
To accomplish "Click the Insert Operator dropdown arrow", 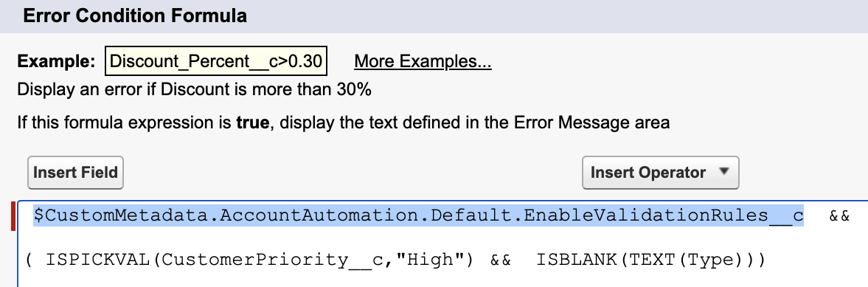I will click(x=723, y=172).
